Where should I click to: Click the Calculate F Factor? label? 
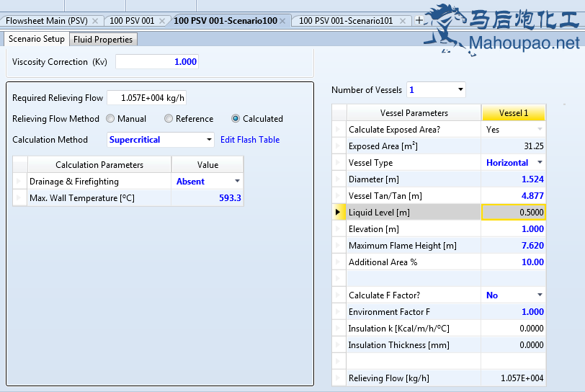[384, 295]
